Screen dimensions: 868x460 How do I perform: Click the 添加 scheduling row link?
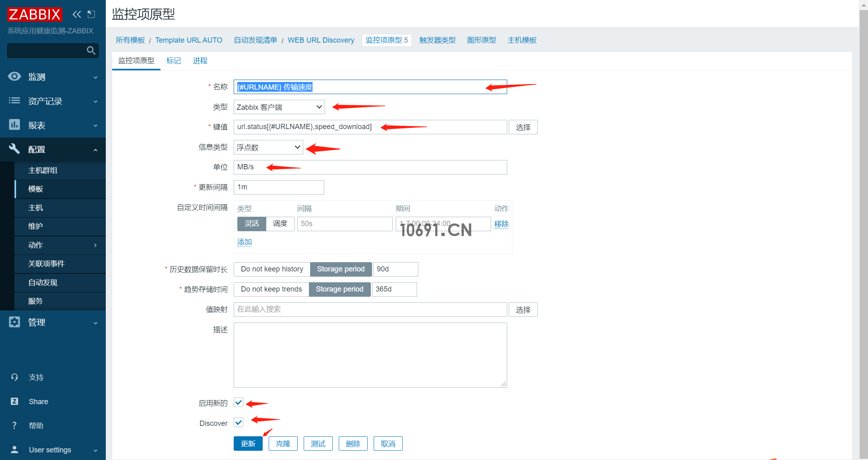pos(243,242)
